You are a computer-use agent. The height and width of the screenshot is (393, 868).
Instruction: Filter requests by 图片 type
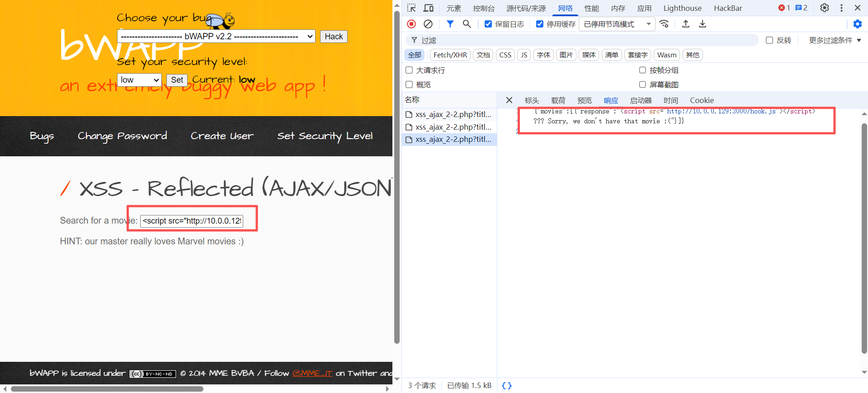pos(566,55)
